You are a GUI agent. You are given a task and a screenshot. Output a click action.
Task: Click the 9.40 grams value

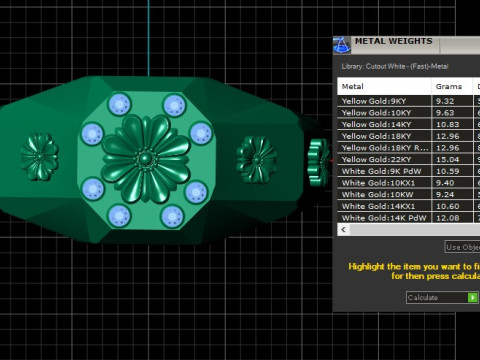(x=445, y=183)
